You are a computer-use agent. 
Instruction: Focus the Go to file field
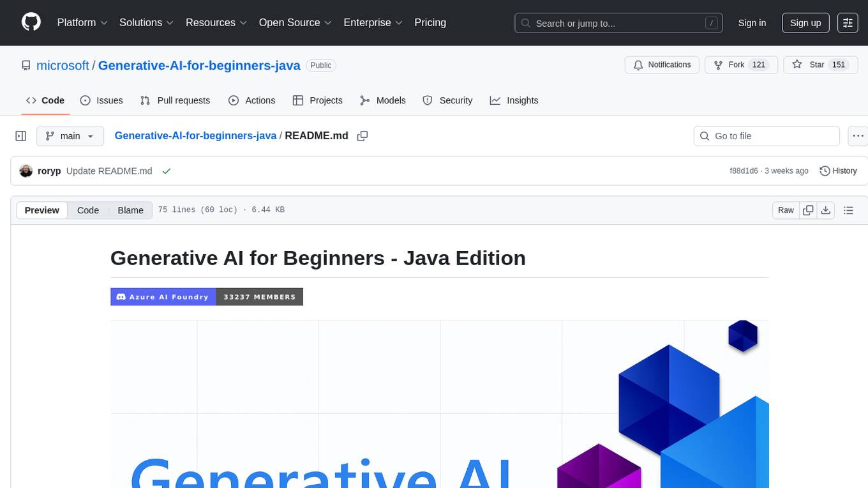767,136
